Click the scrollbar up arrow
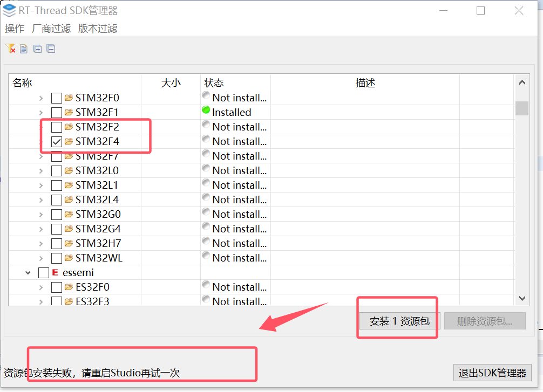The image size is (543, 392). point(522,82)
